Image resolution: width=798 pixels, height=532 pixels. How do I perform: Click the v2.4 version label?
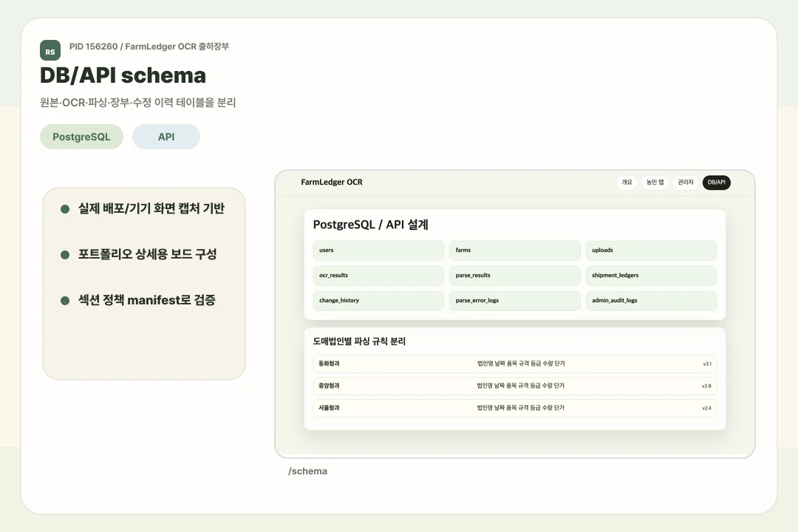[x=706, y=408]
